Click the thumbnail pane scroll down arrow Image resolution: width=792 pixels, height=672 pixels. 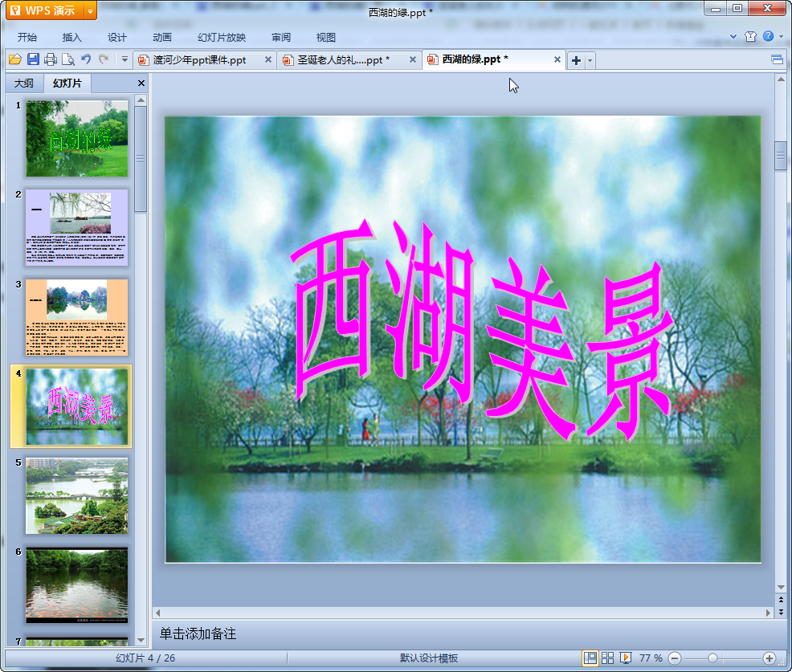tap(141, 640)
